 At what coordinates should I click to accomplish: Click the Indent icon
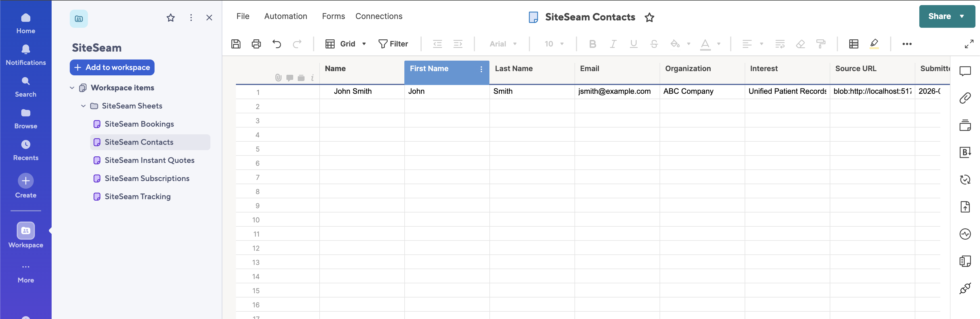(458, 44)
